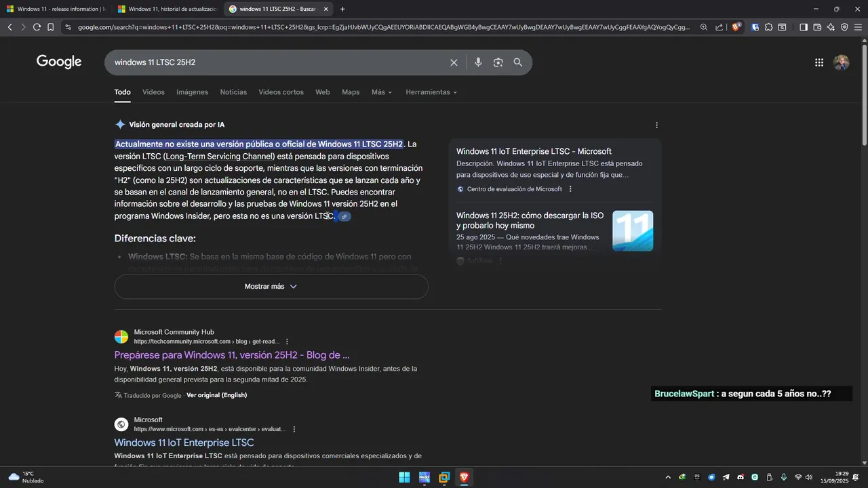This screenshot has width=868, height=488.
Task: Open the Brave Wallet icon
Action: (817, 27)
